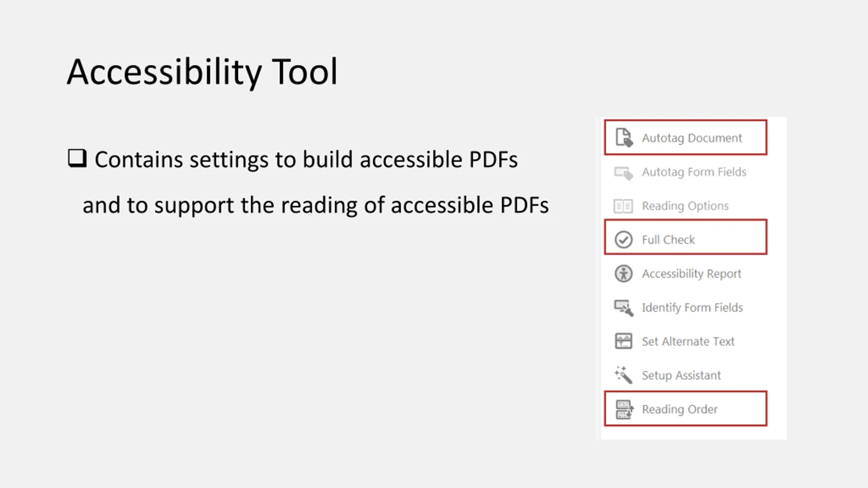Image resolution: width=868 pixels, height=488 pixels.
Task: Click the Reading Options book icon
Action: point(623,206)
